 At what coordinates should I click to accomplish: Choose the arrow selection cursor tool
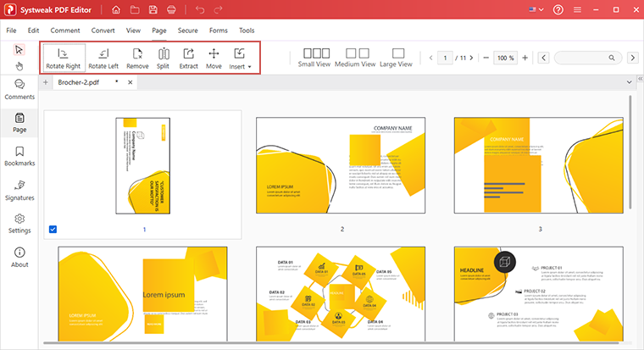coord(19,50)
